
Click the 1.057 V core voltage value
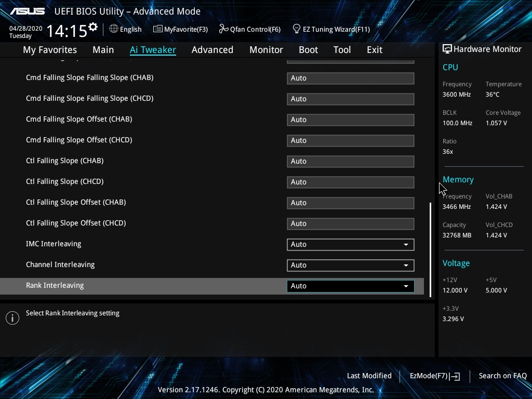coord(496,123)
